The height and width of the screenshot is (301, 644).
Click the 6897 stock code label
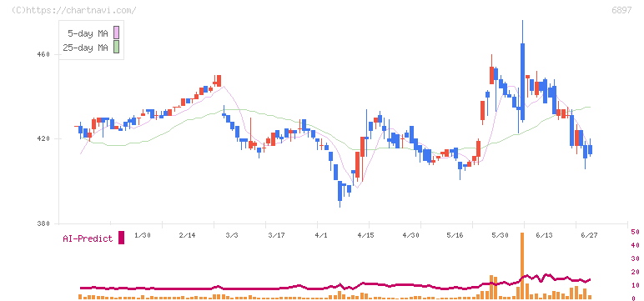tap(621, 10)
